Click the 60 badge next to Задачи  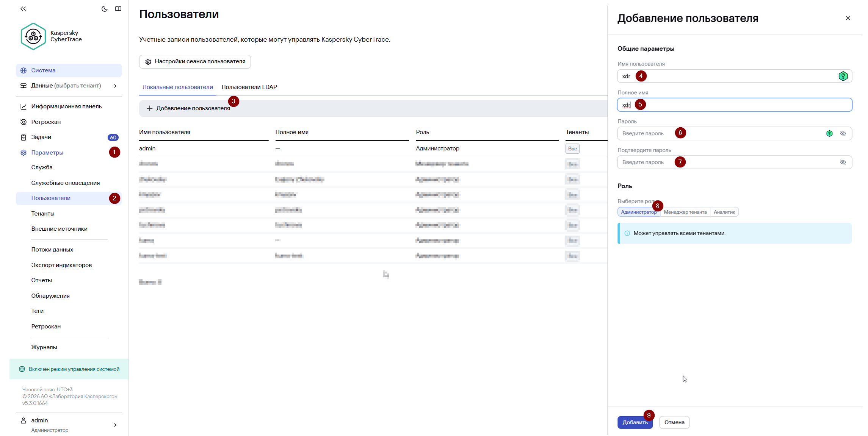pos(113,138)
